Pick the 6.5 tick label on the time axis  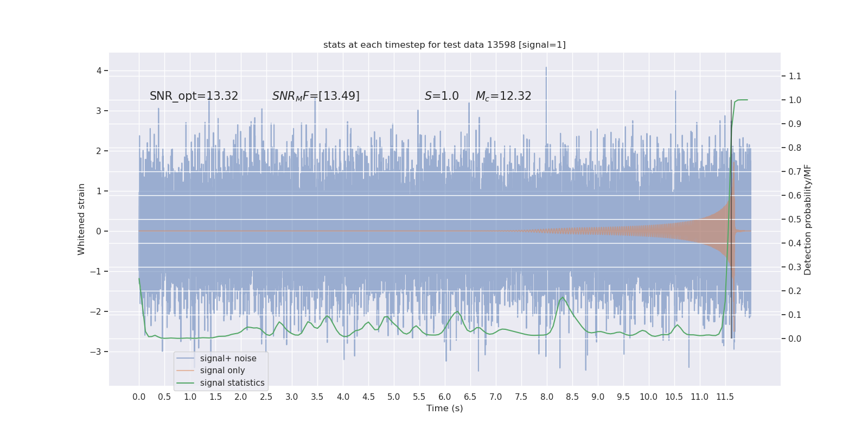[470, 397]
